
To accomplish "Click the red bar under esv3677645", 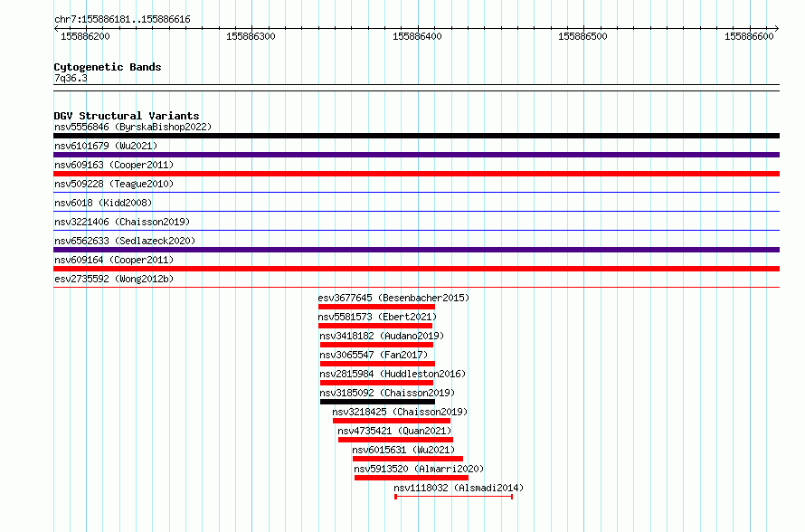I will point(376,307).
